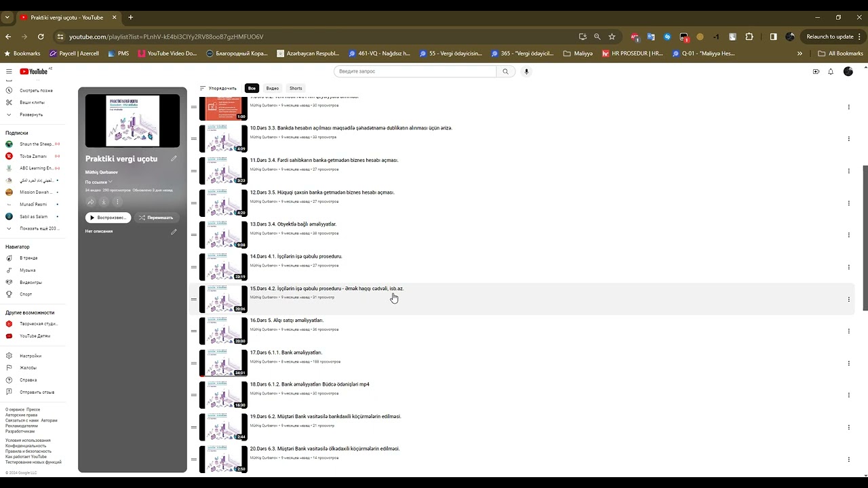The image size is (868, 488).
Task: Open the notifications bell
Action: (x=831, y=71)
